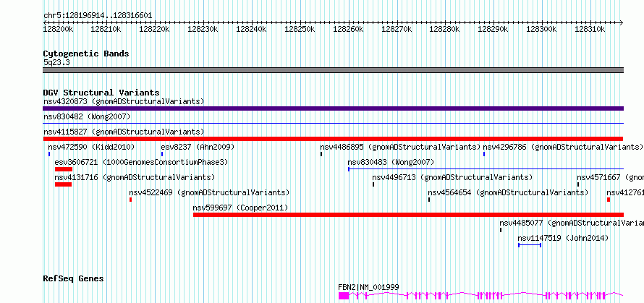
Task: Open the nsv599697 (Cooper2011) label
Action: click(240, 208)
